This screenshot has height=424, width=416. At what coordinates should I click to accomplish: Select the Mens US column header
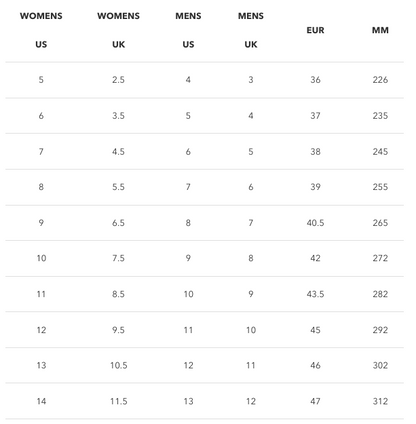[188, 30]
